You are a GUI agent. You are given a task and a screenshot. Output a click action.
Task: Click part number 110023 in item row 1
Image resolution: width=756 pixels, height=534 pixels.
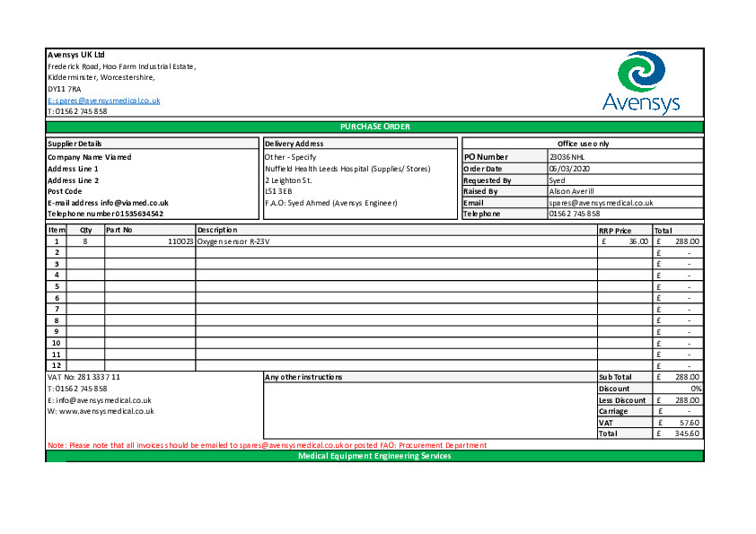click(180, 241)
